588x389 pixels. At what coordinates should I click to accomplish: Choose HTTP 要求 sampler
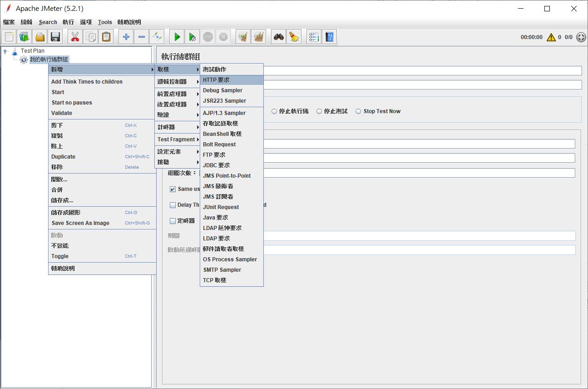(232, 80)
